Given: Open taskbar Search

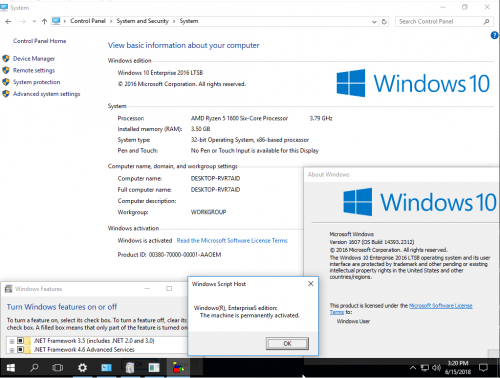Looking at the screenshot, I should 34,368.
